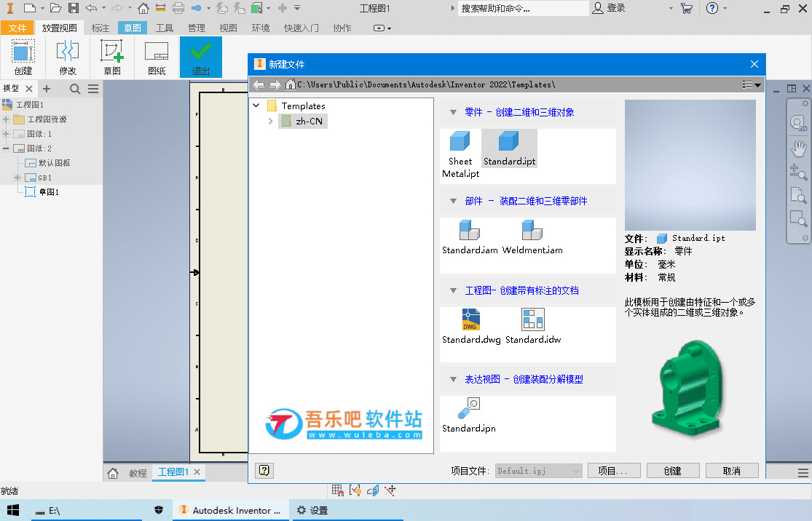812x521 pixels.
Task: Click the Open folder icon in quick access toolbar
Action: coord(55,8)
